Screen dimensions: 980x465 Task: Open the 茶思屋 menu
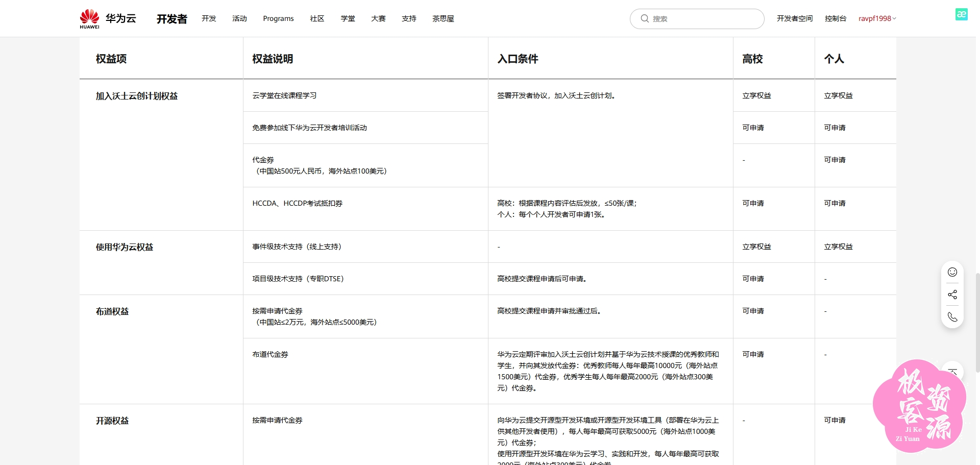443,18
